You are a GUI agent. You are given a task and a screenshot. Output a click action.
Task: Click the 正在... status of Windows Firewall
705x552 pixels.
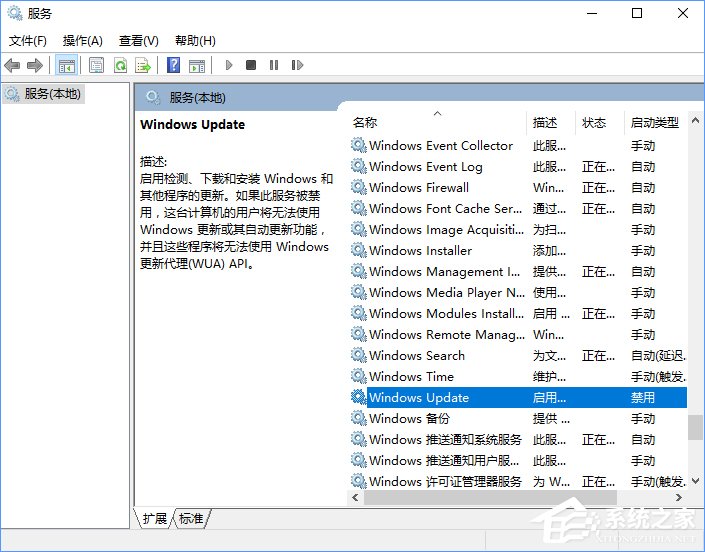(598, 187)
